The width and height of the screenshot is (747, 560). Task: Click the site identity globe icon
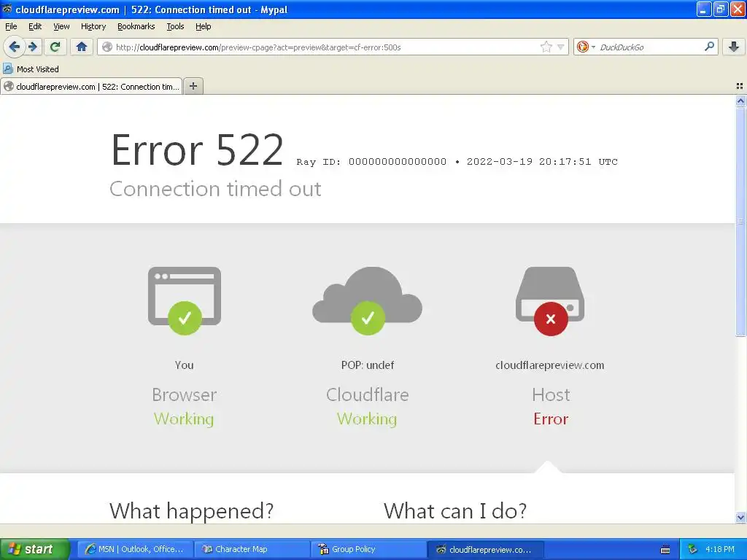(x=107, y=47)
